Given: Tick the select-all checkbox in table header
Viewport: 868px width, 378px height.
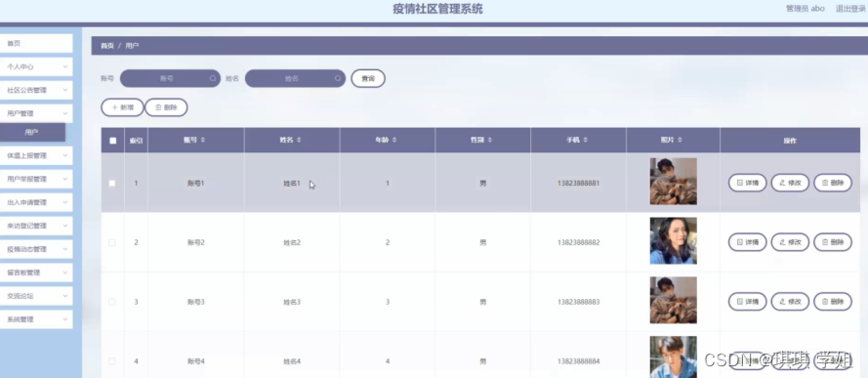Looking at the screenshot, I should tap(113, 141).
